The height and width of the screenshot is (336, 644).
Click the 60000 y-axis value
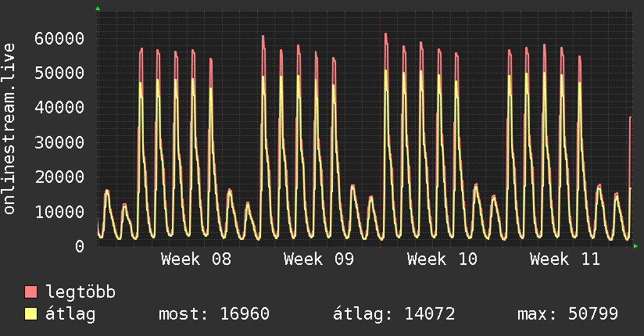[59, 39]
